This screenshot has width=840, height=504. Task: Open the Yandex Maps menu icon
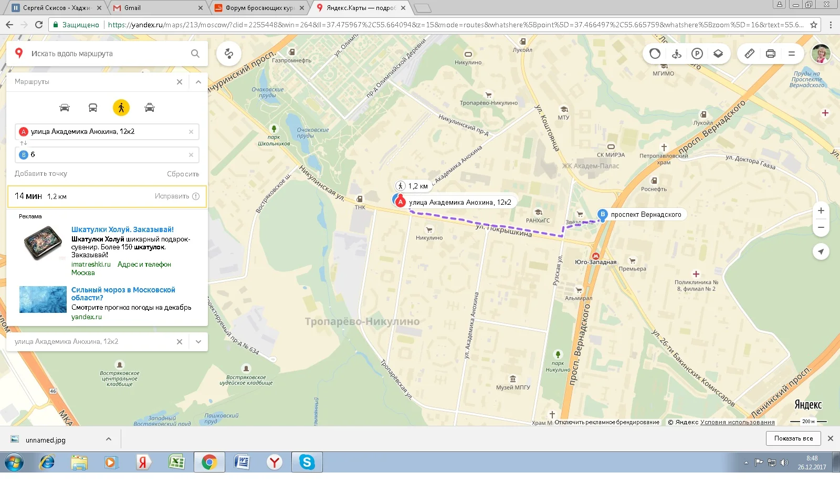(792, 54)
